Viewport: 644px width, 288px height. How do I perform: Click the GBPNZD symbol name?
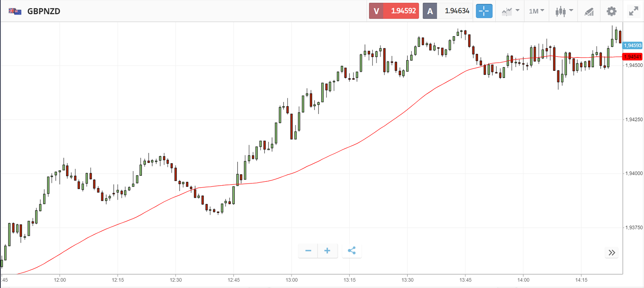[x=44, y=11]
